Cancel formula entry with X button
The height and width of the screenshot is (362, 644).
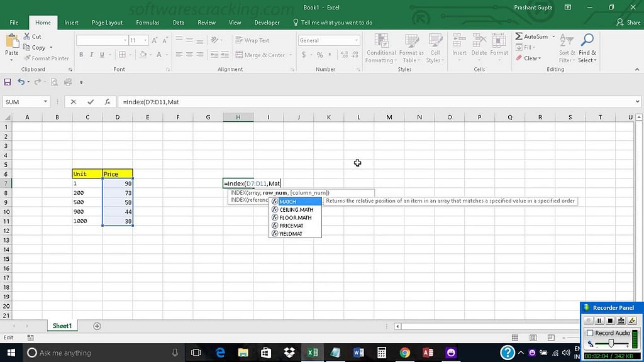(x=73, y=102)
